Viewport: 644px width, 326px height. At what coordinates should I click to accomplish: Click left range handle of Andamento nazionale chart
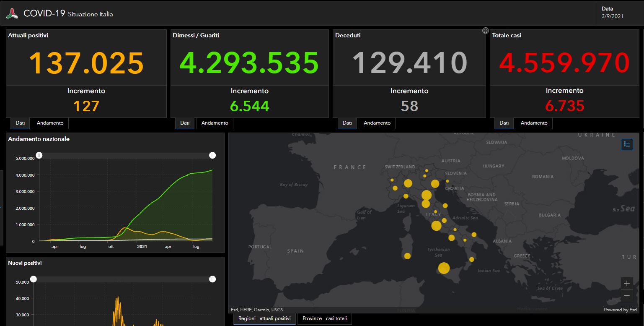39,155
